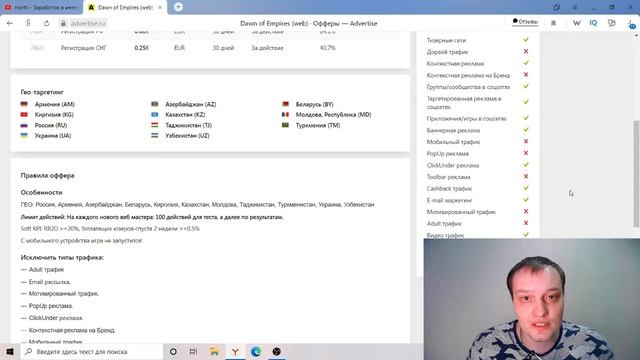This screenshot has width=640, height=360.
Task: Launch Microsoft Edge from the taskbar
Action: pyautogui.click(x=256, y=351)
